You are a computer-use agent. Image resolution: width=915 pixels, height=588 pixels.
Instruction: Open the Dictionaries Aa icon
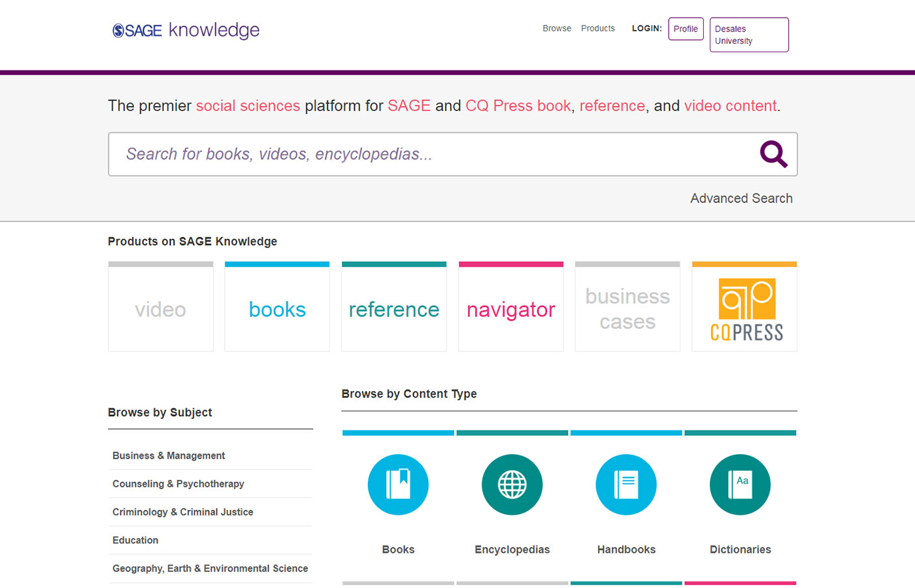tap(740, 485)
